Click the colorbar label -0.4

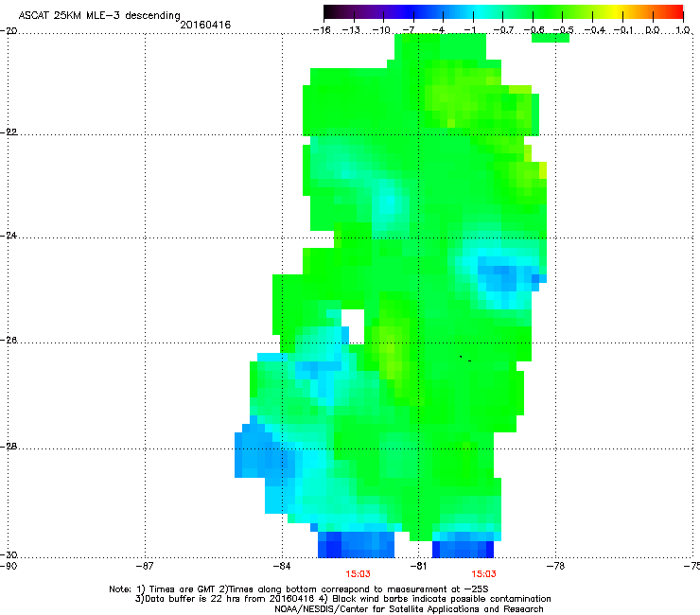coord(595,30)
